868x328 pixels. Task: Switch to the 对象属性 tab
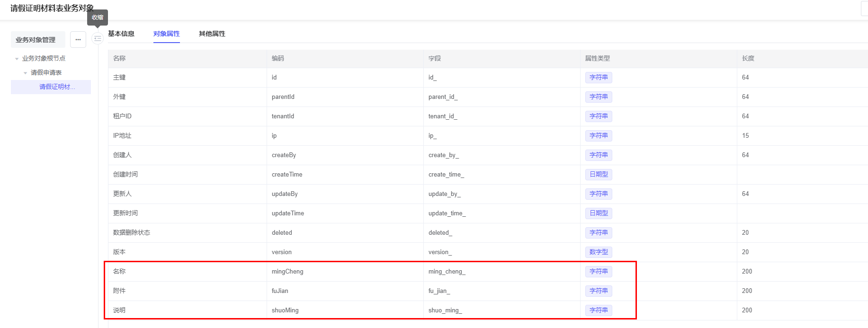(x=166, y=34)
